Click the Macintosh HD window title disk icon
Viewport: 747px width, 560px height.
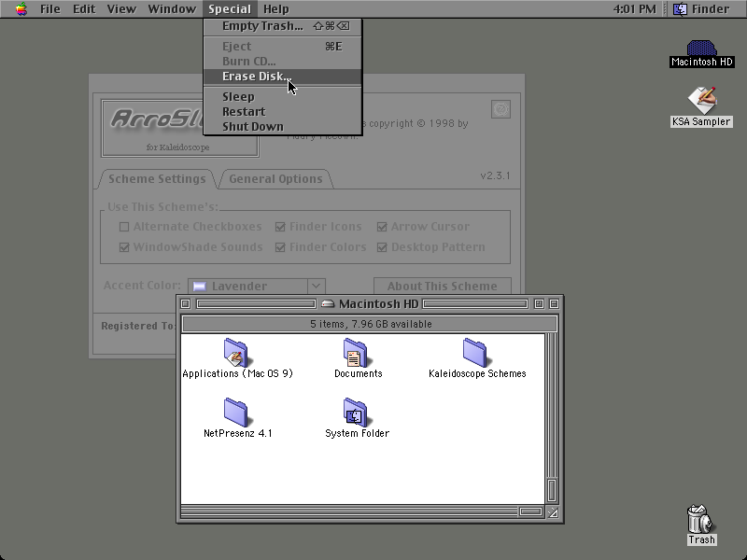[x=328, y=304]
